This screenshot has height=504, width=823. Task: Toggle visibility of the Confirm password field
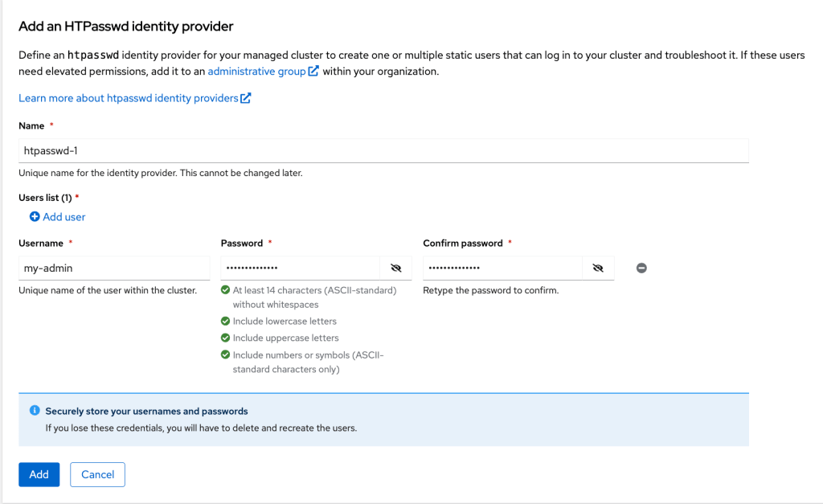598,268
